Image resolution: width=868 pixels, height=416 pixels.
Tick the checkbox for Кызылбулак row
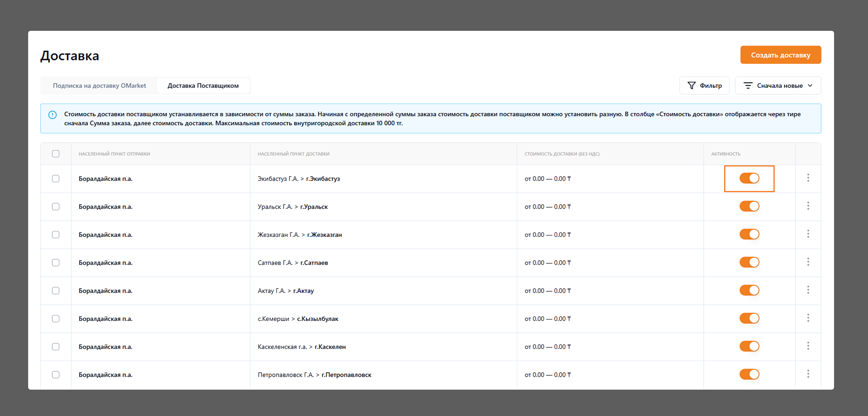55,319
